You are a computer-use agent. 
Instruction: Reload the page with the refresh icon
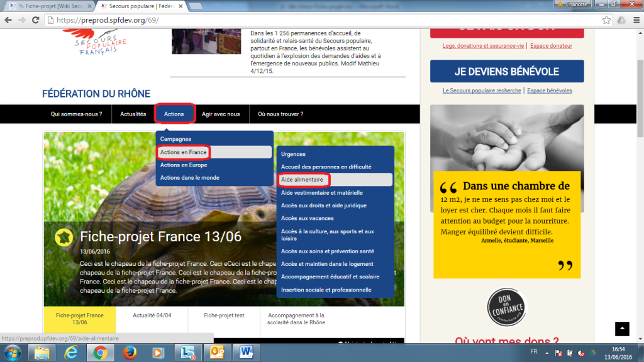point(36,20)
